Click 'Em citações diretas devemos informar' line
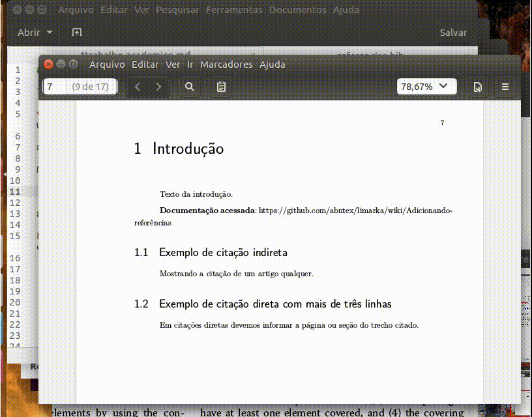 click(289, 325)
